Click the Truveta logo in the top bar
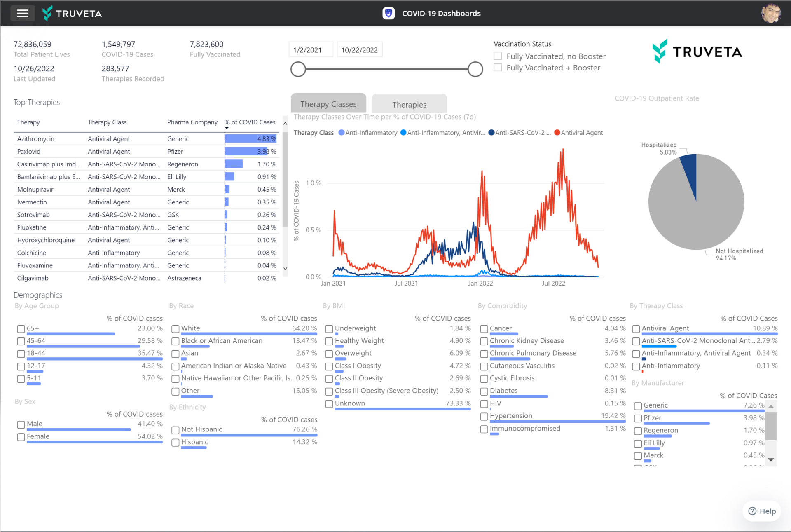 [72, 13]
